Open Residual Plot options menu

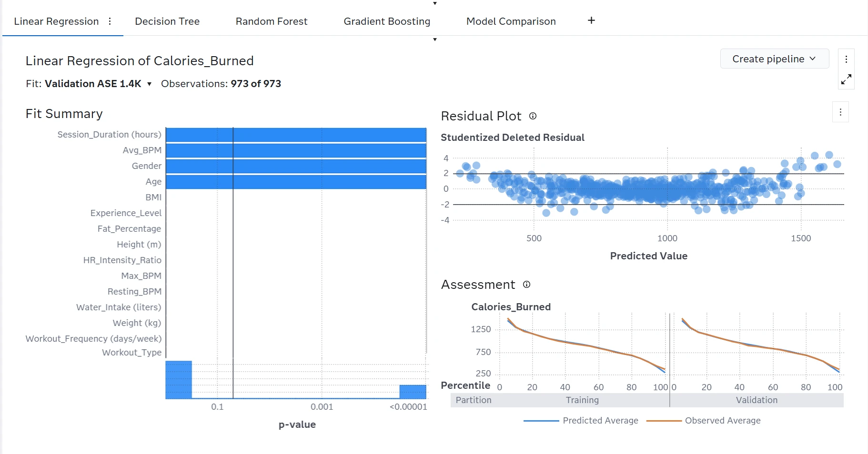click(x=840, y=112)
